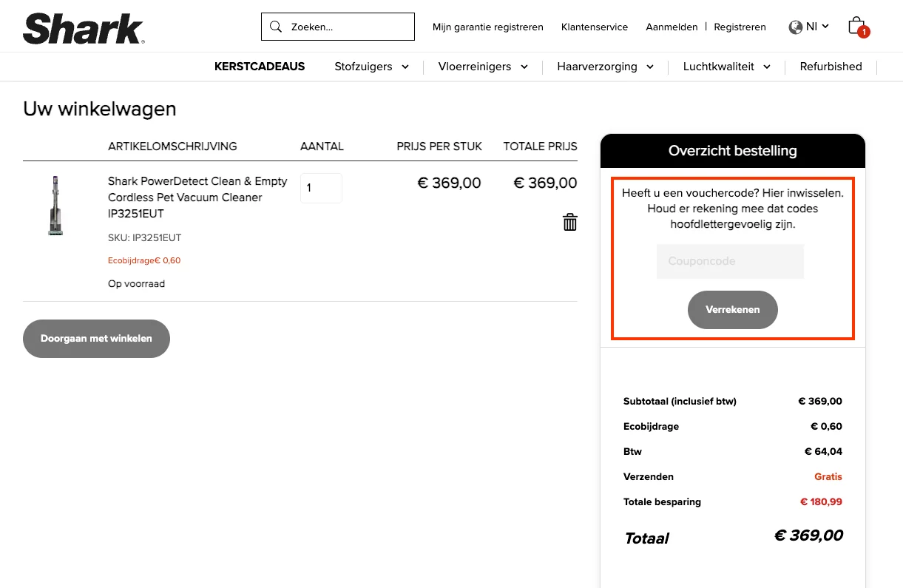
Task: Click the Aanmelden link
Action: click(x=672, y=27)
